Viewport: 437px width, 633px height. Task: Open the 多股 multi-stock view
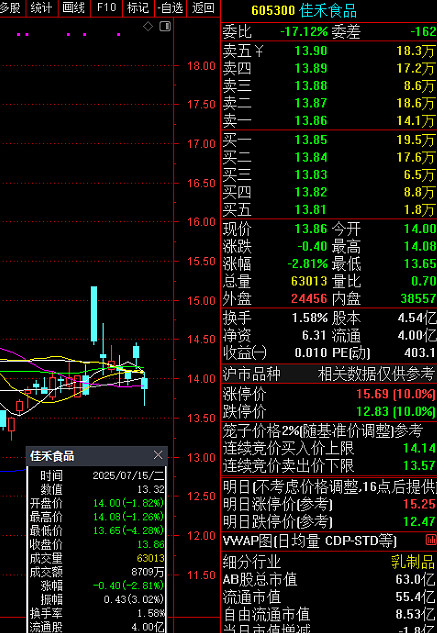click(11, 8)
